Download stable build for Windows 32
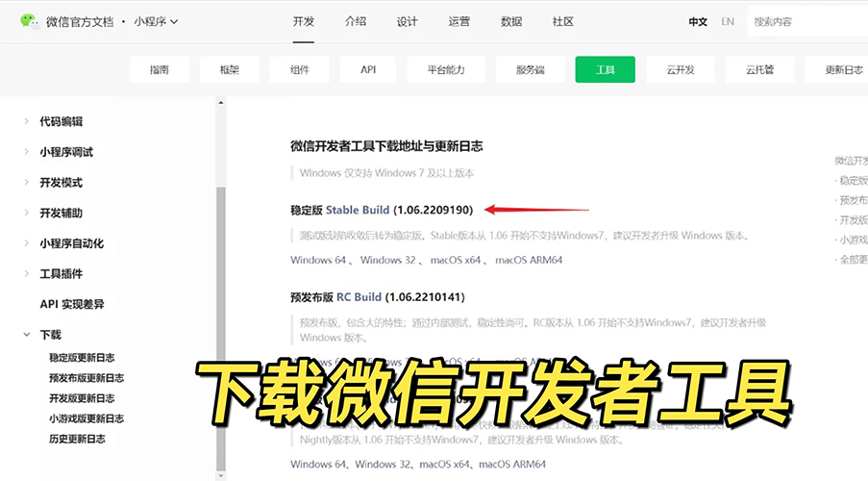 [388, 260]
